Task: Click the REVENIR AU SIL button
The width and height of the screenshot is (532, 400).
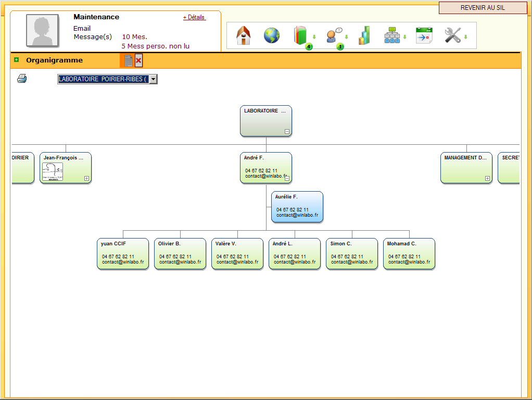Action: (483, 8)
